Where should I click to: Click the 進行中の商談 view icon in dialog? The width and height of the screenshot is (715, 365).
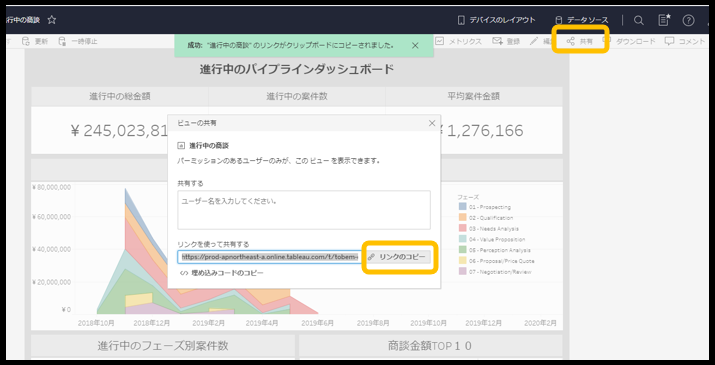pyautogui.click(x=181, y=146)
